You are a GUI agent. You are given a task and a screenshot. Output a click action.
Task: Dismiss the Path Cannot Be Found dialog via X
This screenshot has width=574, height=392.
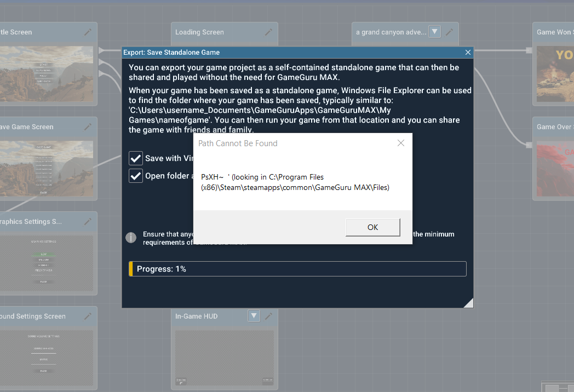(x=400, y=143)
